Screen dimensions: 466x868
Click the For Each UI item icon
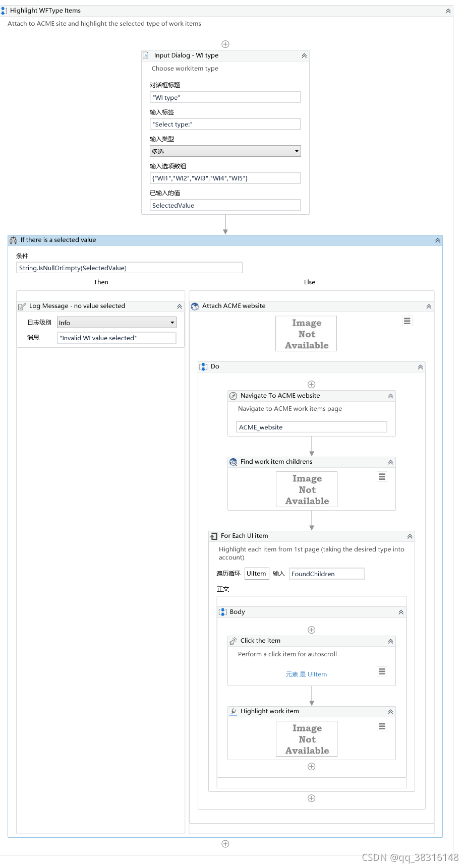214,536
